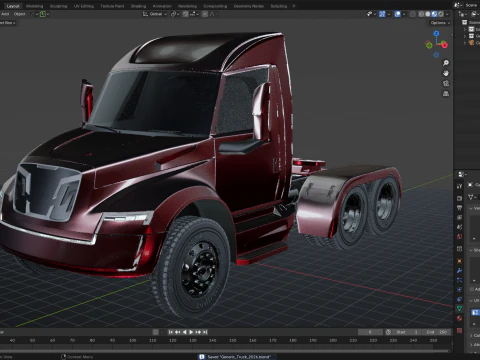Open the Render properties tab
The image size is (480, 360).
click(459, 198)
